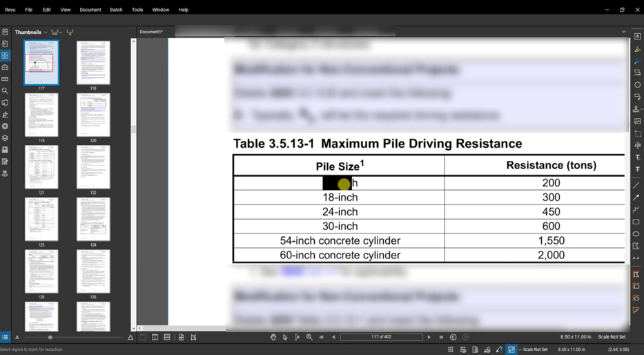Open the Forms panel icon in sidebar
Viewport: 644px width, 355px height.
[5, 162]
